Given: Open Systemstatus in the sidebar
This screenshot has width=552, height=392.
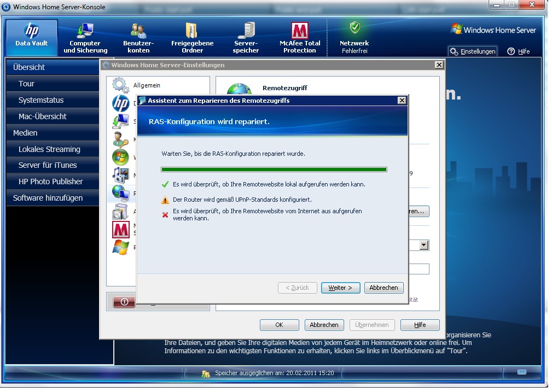Looking at the screenshot, I should 53,100.
